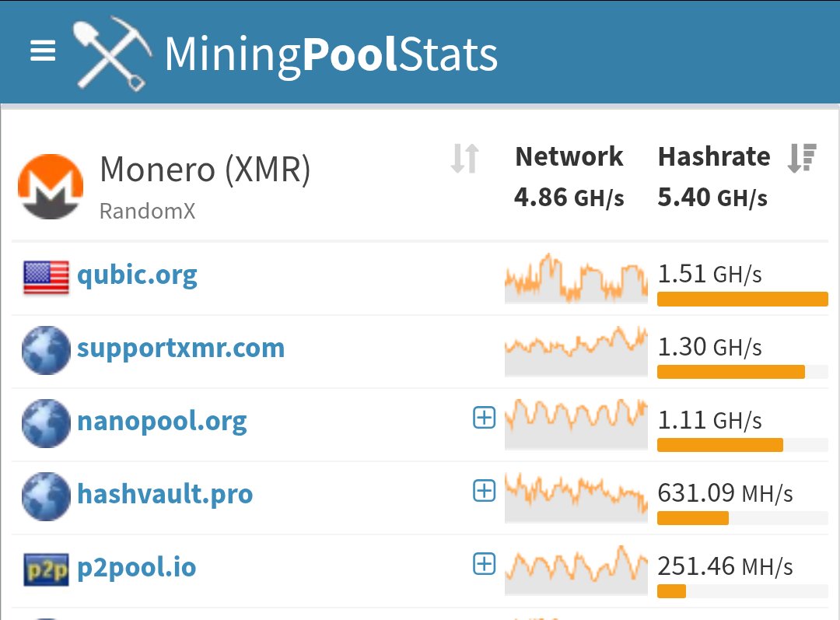Viewport: 840px width, 620px height.
Task: Expand the p2pool.io row plus icon
Action: tap(485, 563)
